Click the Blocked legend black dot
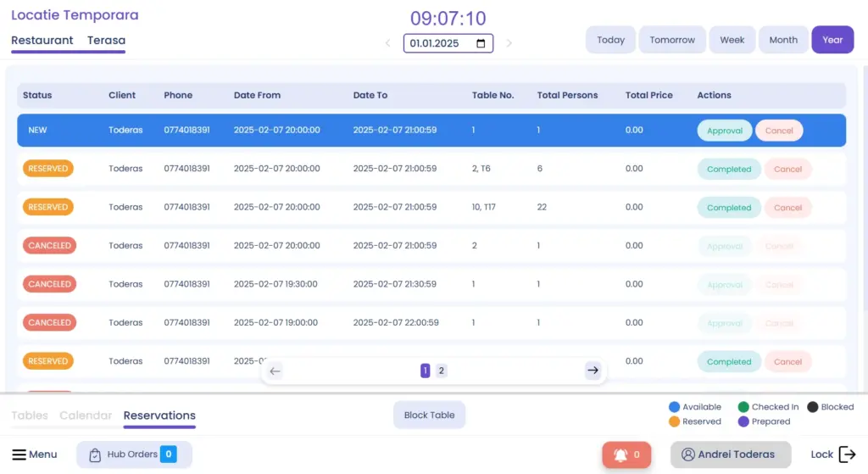The image size is (868, 474). point(812,407)
